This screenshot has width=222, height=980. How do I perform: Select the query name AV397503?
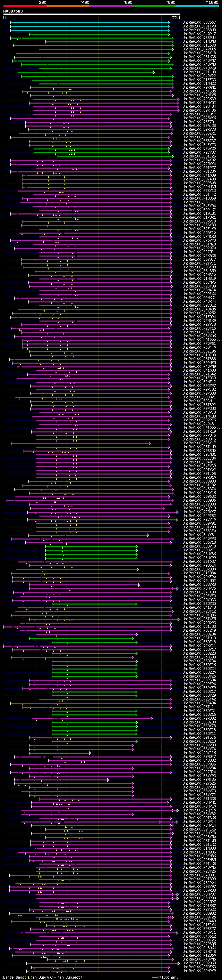click(x=13, y=11)
